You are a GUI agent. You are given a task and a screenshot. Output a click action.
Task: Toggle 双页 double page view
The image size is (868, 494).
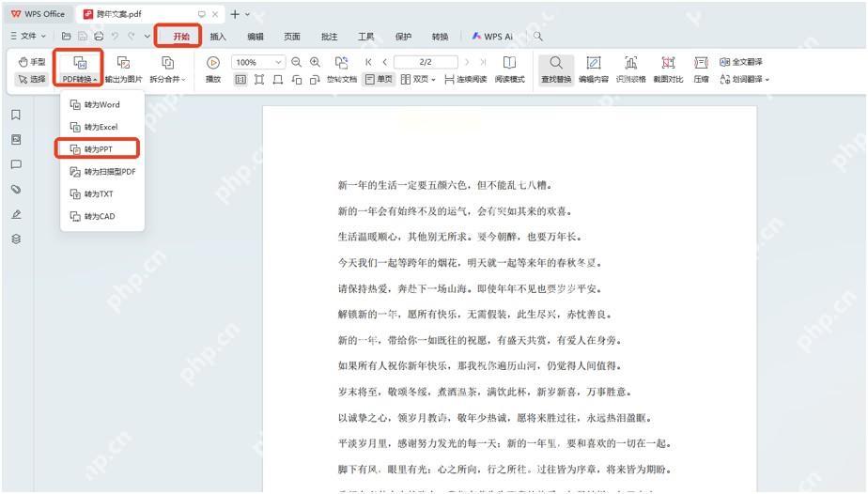(x=414, y=80)
